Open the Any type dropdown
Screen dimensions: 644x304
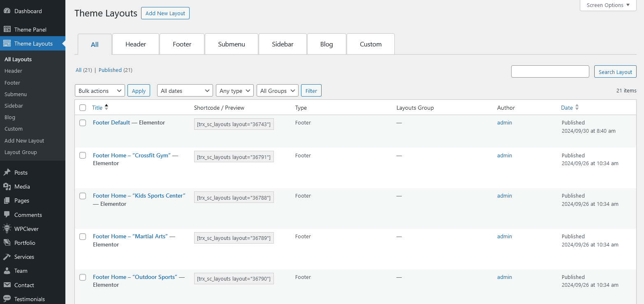(x=235, y=91)
